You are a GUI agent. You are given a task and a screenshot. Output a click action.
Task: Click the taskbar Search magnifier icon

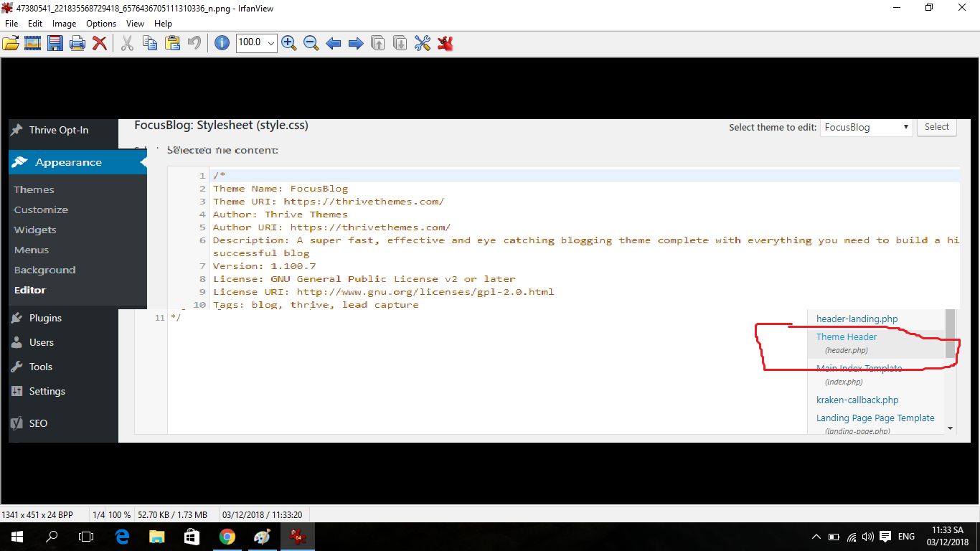[x=52, y=537]
